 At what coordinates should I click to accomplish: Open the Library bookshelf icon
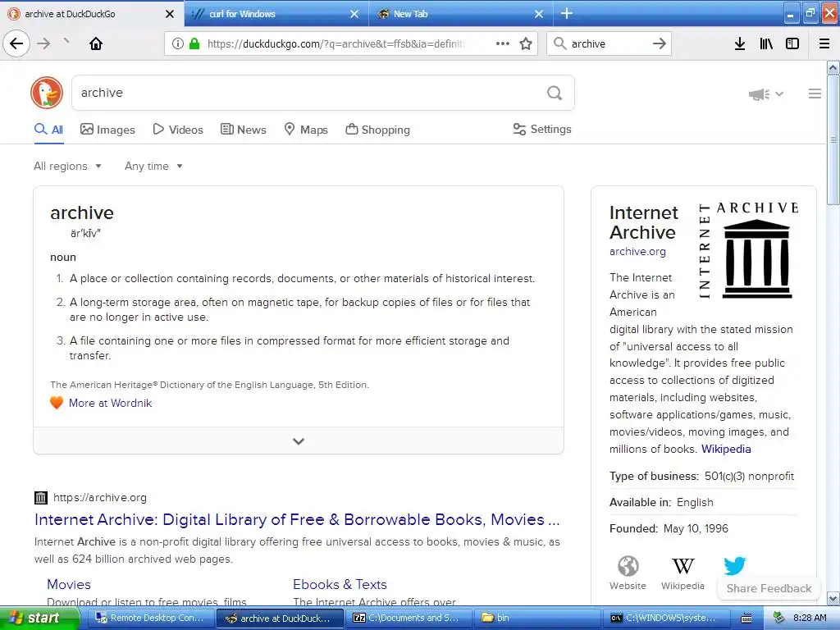(x=766, y=44)
